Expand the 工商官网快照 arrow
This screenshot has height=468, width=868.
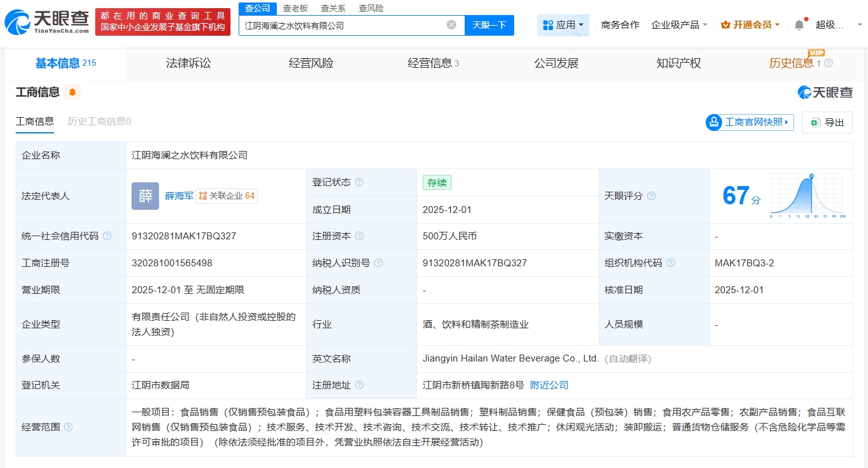[786, 122]
